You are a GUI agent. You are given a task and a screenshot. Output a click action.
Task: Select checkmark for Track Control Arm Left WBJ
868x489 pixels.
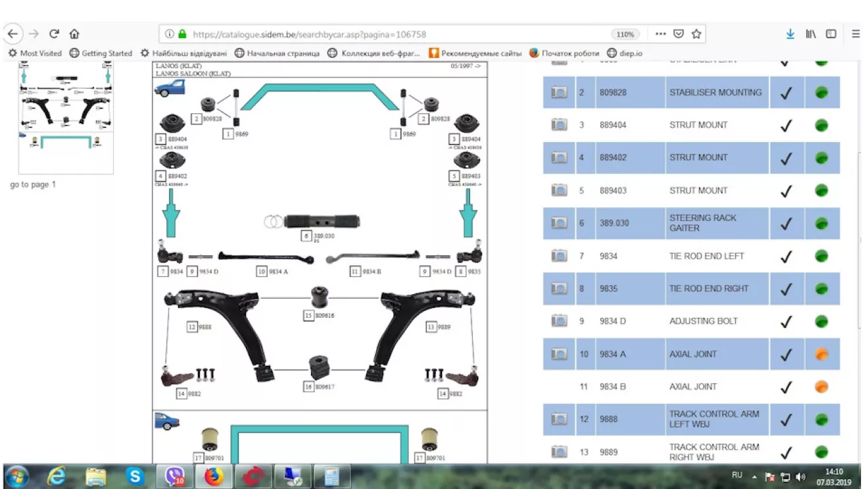pyautogui.click(x=786, y=420)
